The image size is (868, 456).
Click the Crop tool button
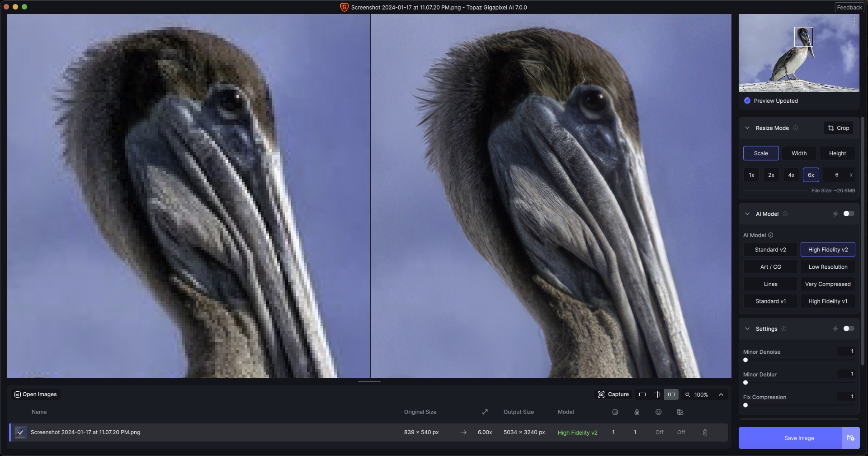[838, 128]
